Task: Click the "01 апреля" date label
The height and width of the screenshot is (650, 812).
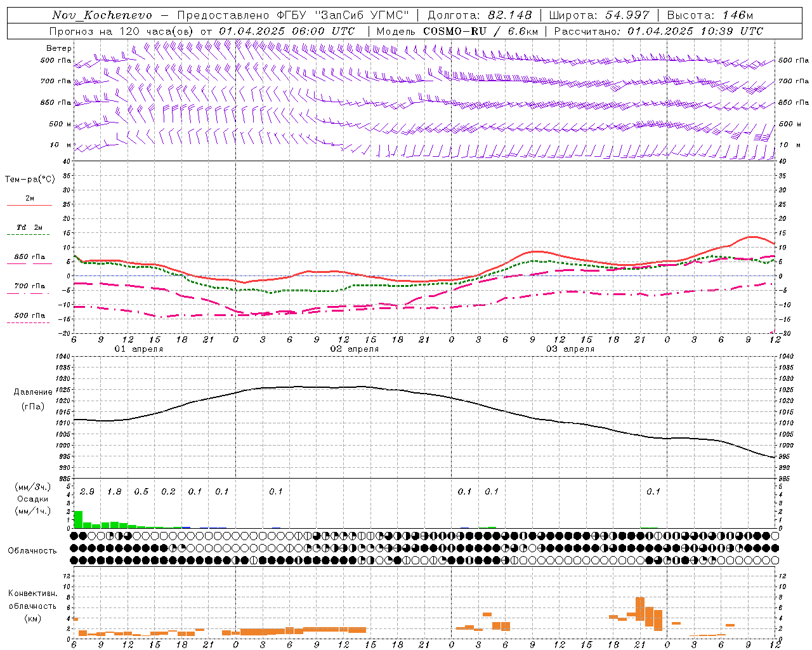Action: 138,349
